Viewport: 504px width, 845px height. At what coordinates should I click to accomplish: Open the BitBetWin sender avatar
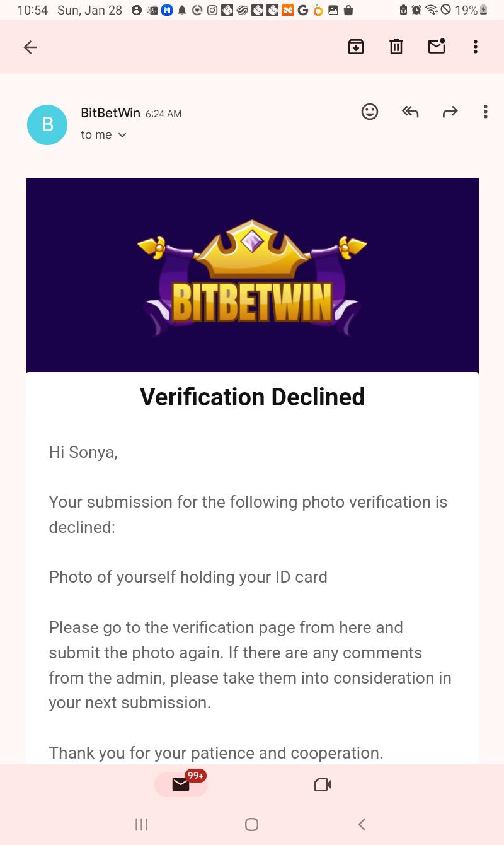47,125
